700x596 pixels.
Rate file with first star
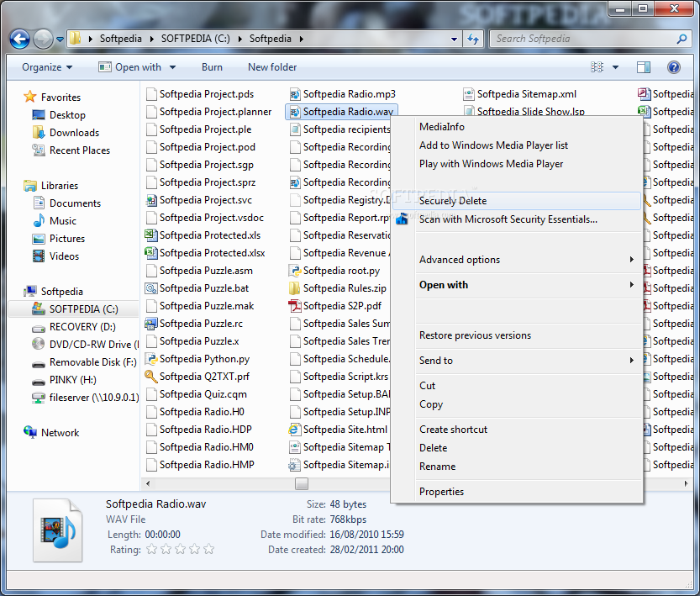point(152,549)
